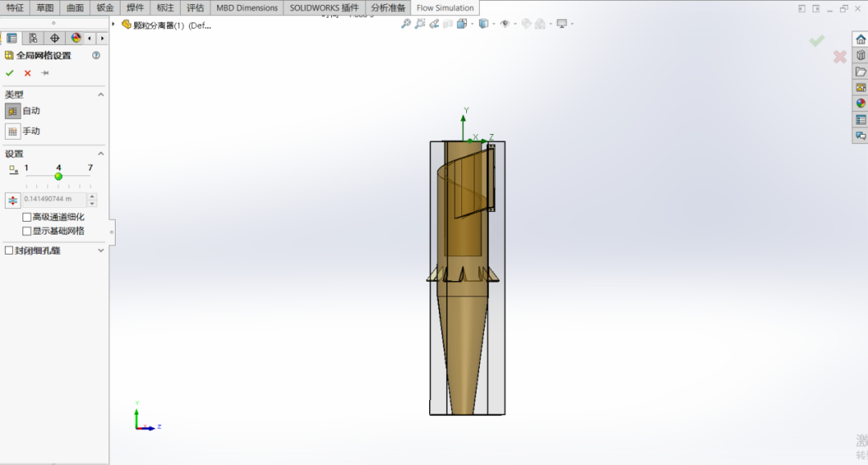Viewport: 868px width, 465px height.
Task: Click Previous View icon
Action: (434, 24)
